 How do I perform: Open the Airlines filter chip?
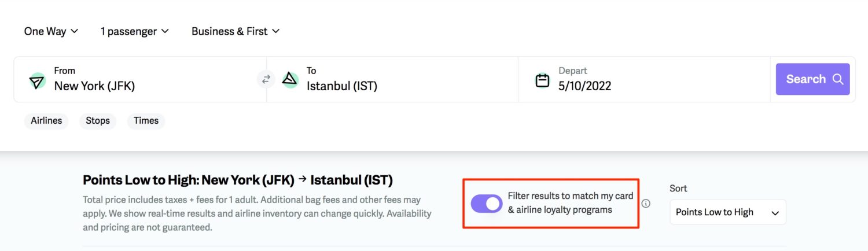point(46,121)
